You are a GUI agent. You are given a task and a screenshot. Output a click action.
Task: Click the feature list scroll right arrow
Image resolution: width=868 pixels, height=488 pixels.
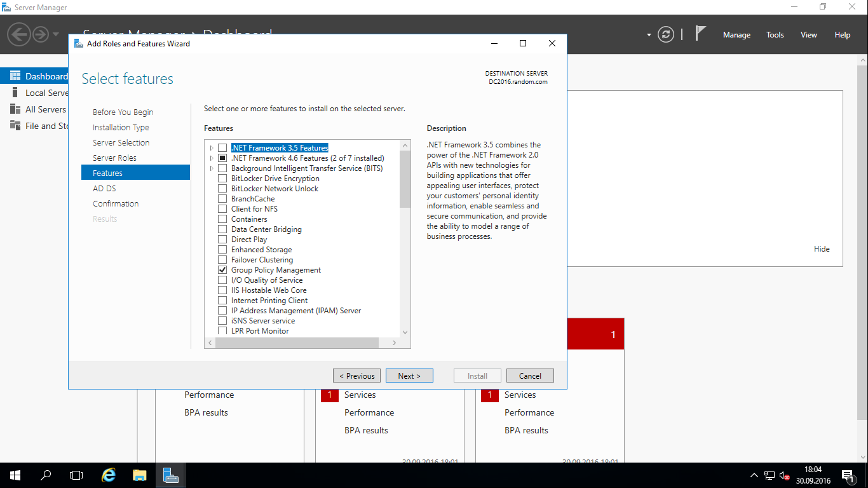tap(395, 343)
